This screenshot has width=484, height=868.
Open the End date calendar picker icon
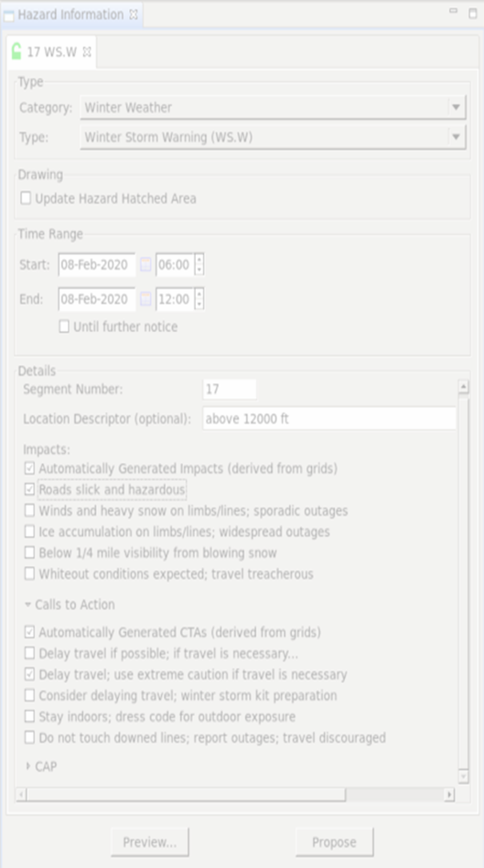click(x=145, y=299)
